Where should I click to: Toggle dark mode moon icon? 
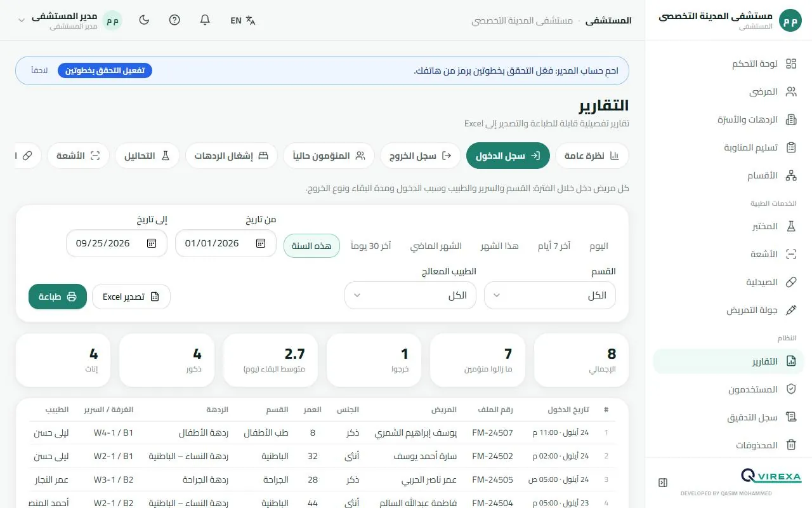(144, 20)
